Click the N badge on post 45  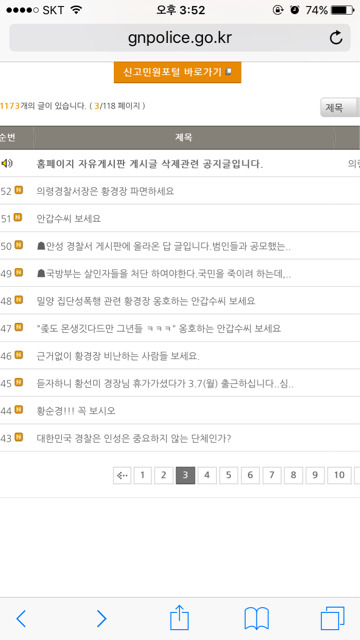tap(18, 382)
